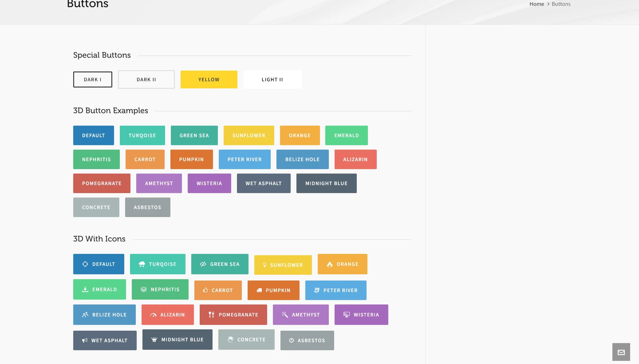
Task: Click the plain 3D Wisteria button
Action: (x=209, y=183)
